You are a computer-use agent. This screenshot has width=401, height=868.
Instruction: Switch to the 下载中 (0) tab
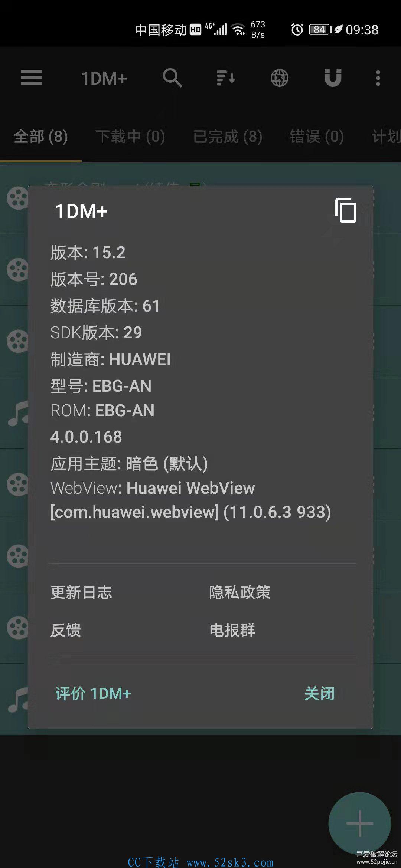tap(130, 137)
